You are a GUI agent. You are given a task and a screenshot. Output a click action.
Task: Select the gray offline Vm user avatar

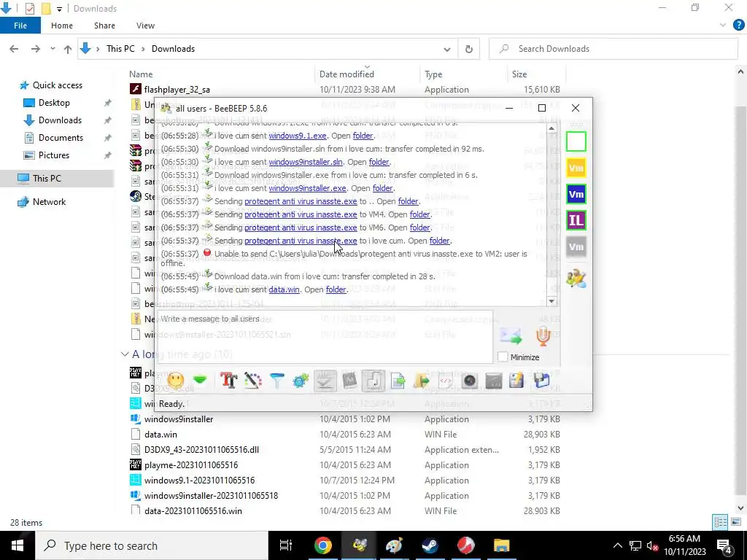tap(576, 246)
